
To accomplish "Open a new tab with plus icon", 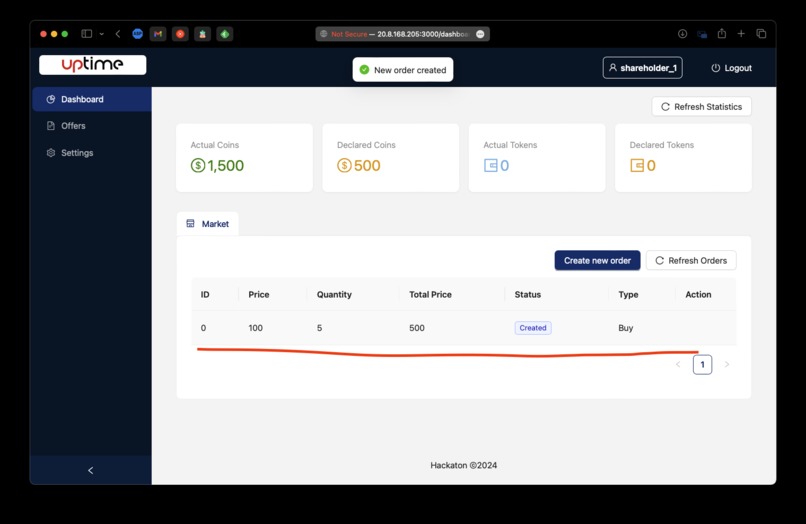I will click(741, 33).
